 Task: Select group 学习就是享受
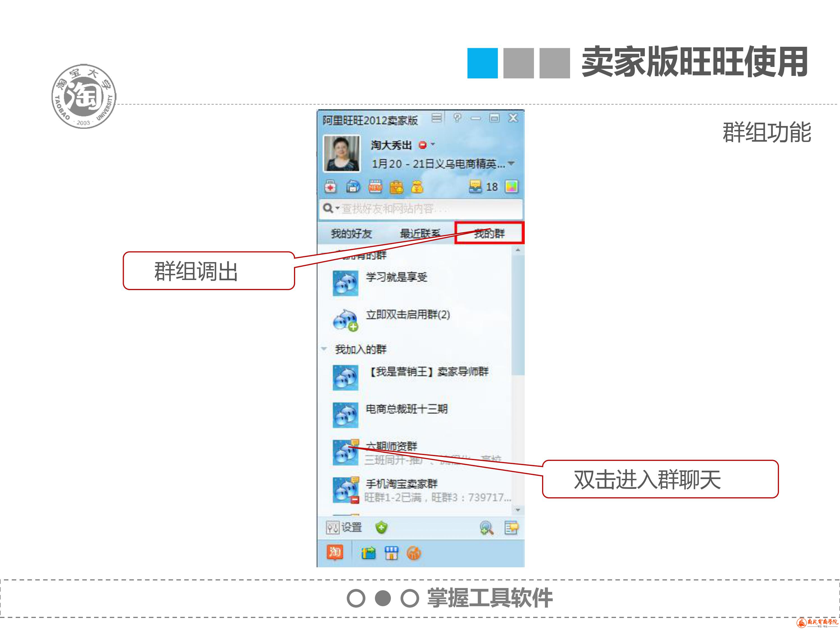pos(415,283)
